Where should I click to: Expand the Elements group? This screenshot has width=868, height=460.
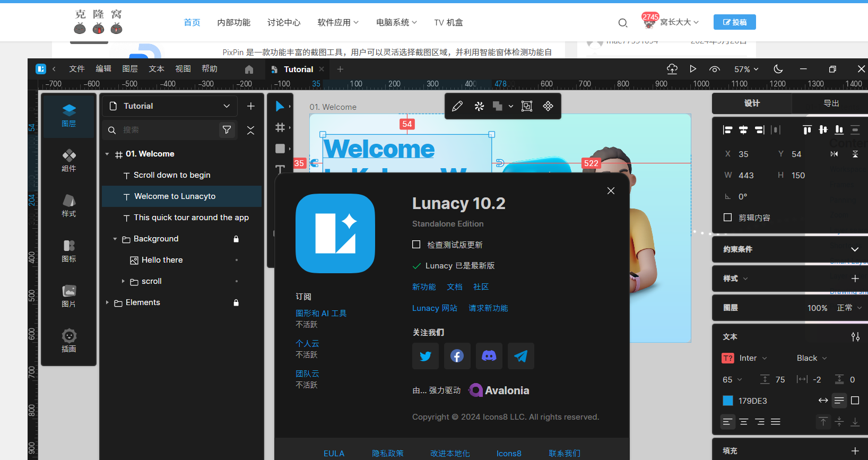tap(107, 302)
